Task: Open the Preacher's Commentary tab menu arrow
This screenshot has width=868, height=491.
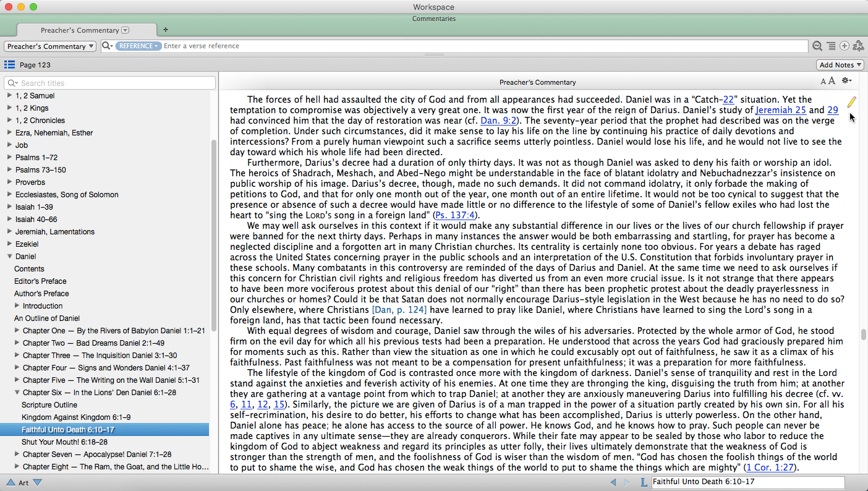Action: (x=126, y=30)
